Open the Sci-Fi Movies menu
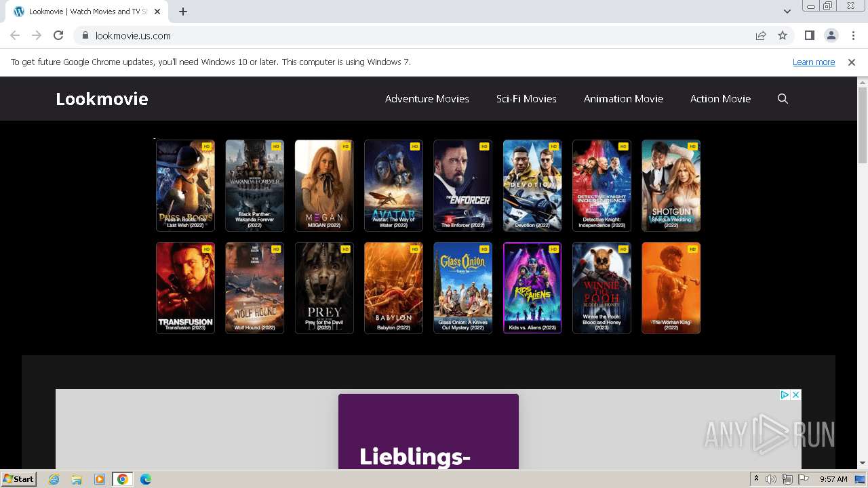This screenshot has height=488, width=868. pos(526,99)
